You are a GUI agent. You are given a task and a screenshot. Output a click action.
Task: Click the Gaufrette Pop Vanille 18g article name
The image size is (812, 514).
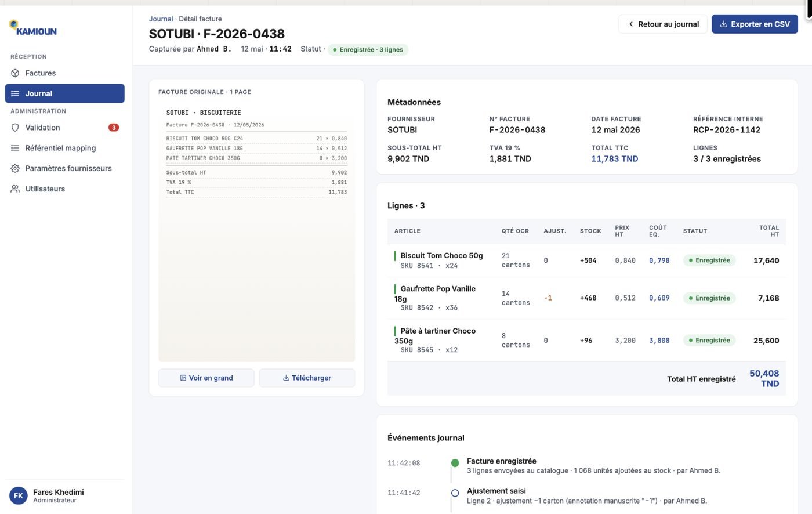pos(435,294)
